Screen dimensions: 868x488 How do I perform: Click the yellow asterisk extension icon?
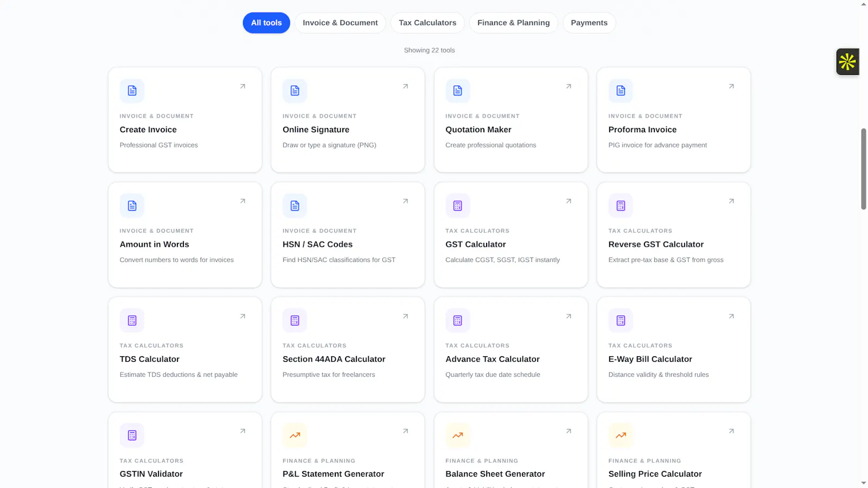pyautogui.click(x=847, y=62)
